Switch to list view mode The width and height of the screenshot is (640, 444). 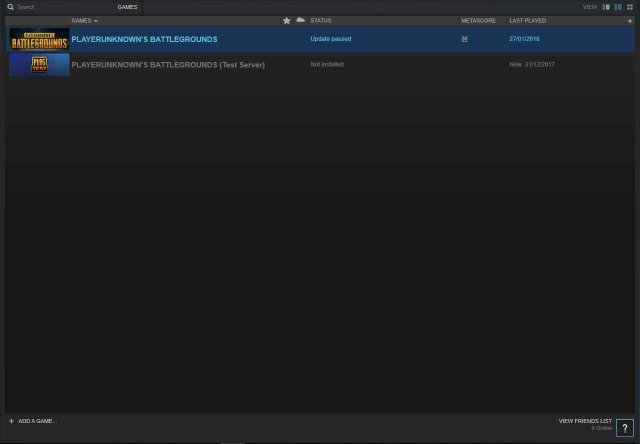point(617,7)
